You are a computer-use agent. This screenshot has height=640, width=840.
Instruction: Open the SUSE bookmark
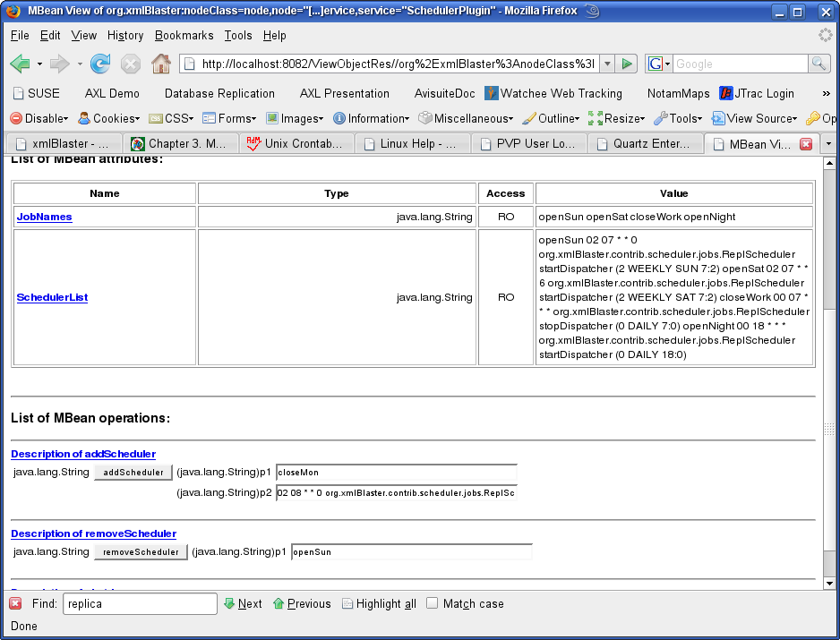pyautogui.click(x=37, y=93)
